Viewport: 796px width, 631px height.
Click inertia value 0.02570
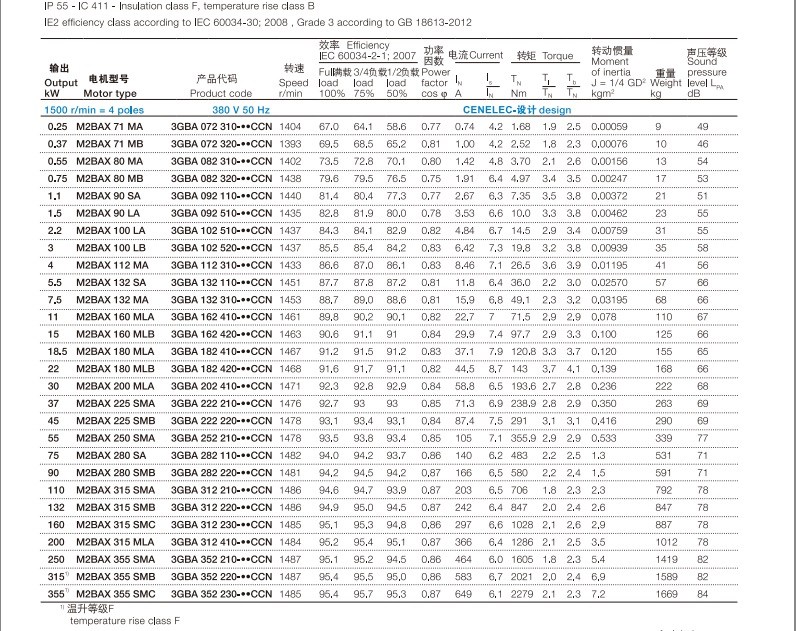click(609, 282)
